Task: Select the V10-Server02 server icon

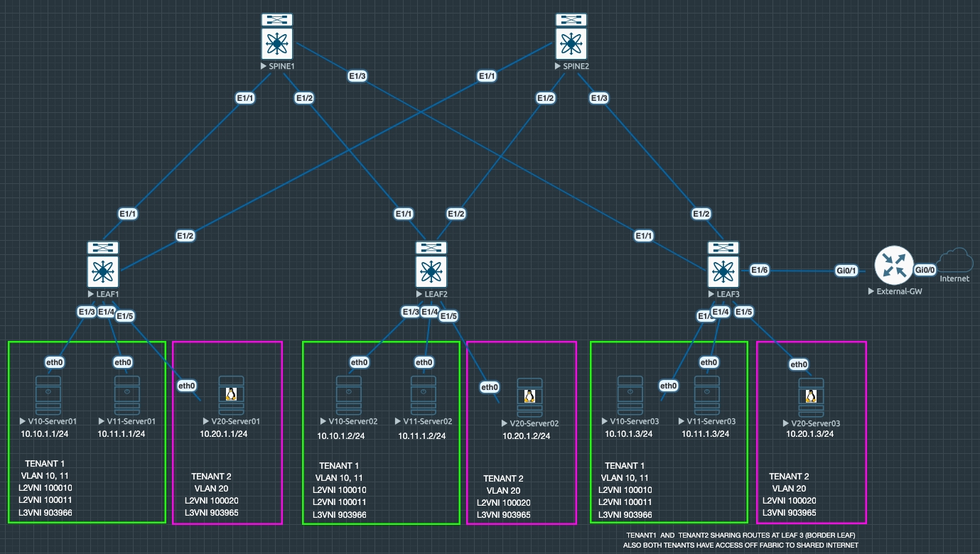Action: click(349, 396)
